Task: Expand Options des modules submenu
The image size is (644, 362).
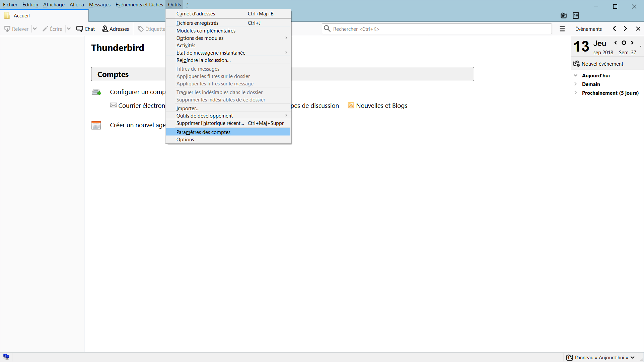Action: click(286, 38)
